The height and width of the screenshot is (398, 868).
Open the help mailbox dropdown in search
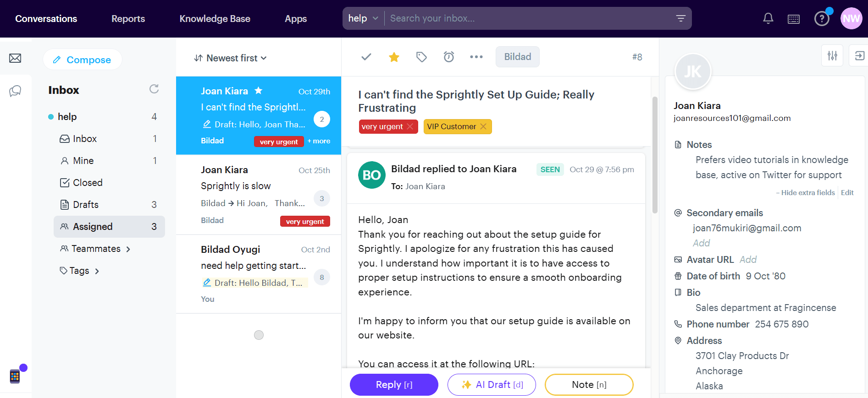(x=363, y=18)
